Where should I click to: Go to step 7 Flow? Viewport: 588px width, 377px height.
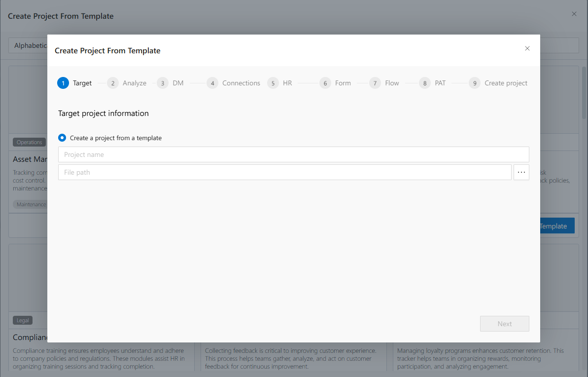384,83
